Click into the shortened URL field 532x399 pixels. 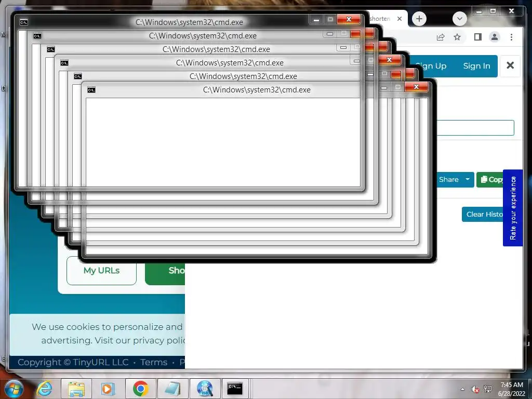pos(475,128)
